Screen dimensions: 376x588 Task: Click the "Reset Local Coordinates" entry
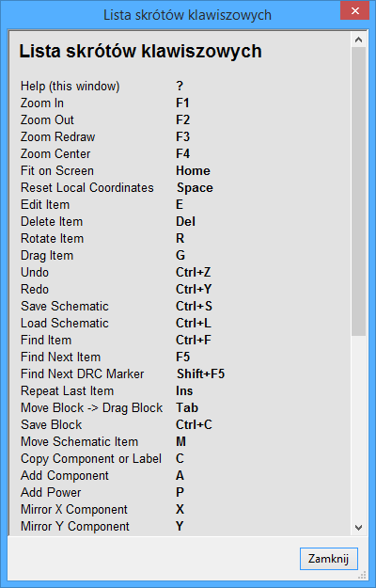point(86,188)
